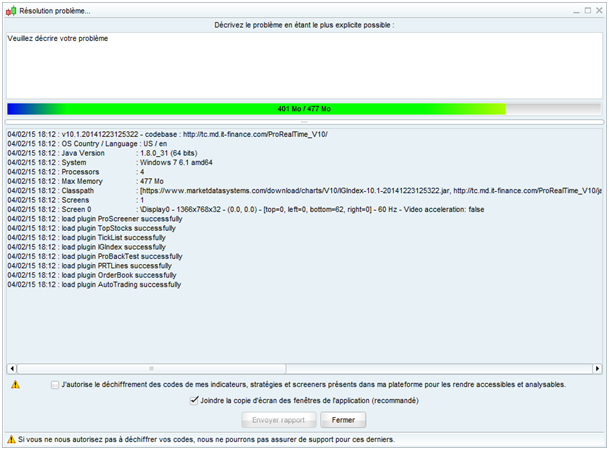The height and width of the screenshot is (450, 609).
Task: Close the Résolution problème window
Action: (x=599, y=11)
